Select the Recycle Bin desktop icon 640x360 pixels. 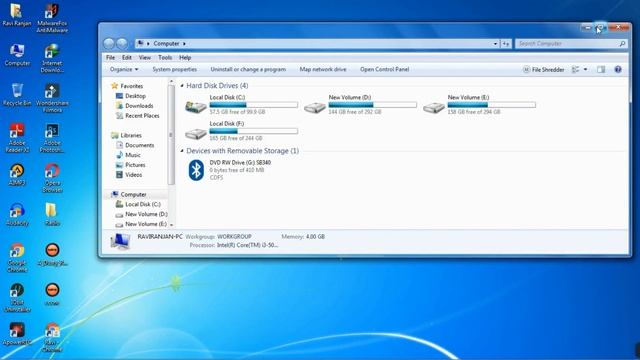(x=17, y=95)
